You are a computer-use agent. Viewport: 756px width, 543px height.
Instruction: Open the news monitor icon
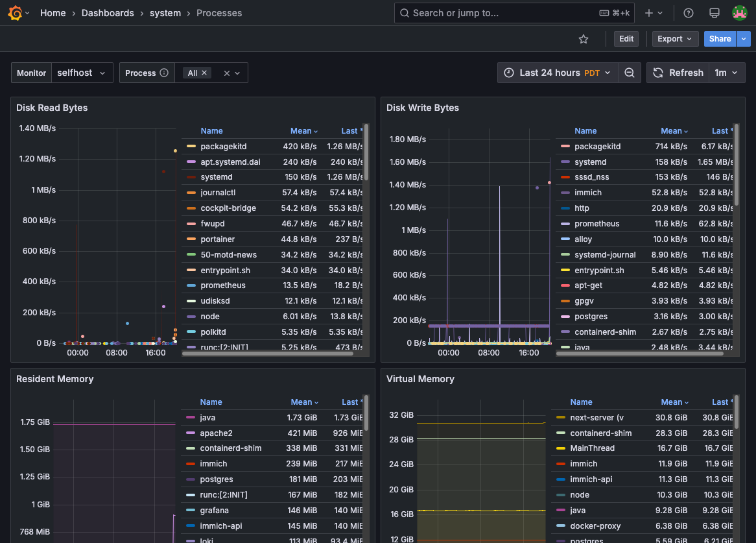tap(715, 13)
